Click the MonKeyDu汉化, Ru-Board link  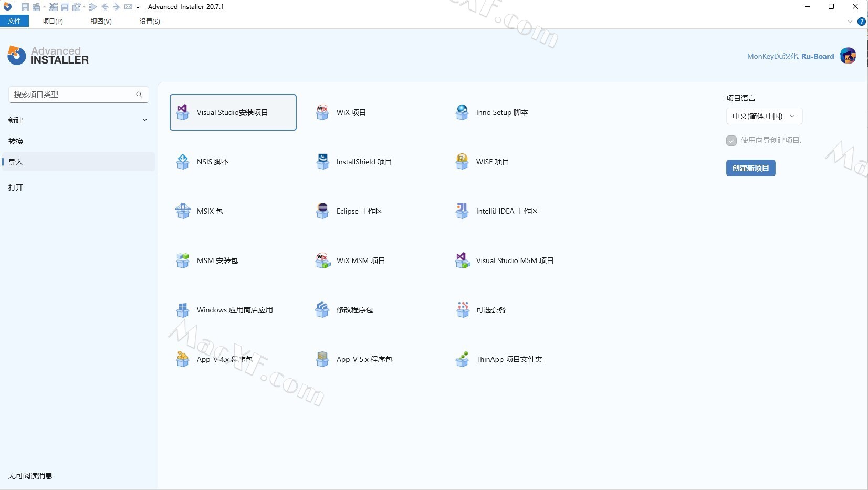(790, 56)
